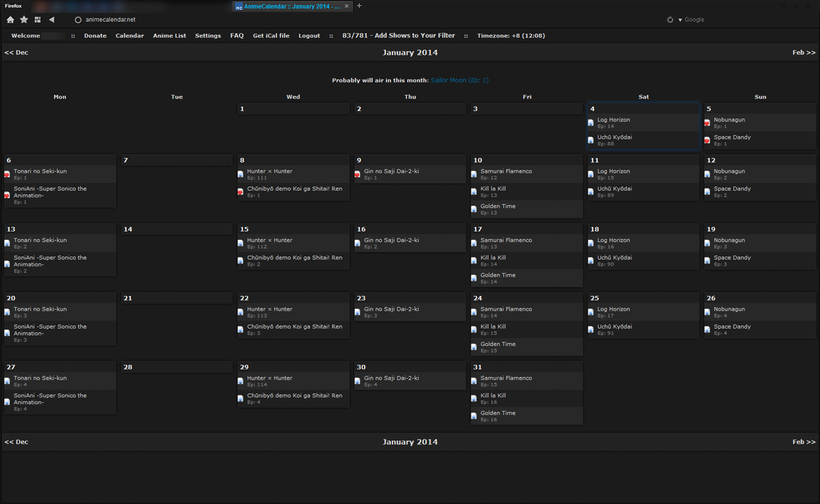Open Samurai Flamenco Ep 15 entry
Screen dimensions: 820x504
click(506, 378)
